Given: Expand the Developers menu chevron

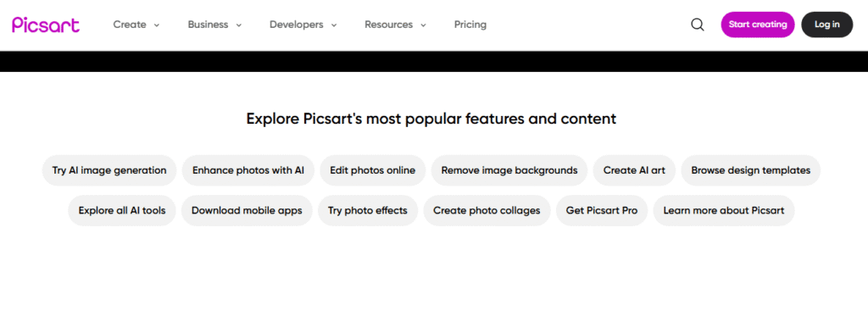Looking at the screenshot, I should [x=334, y=25].
